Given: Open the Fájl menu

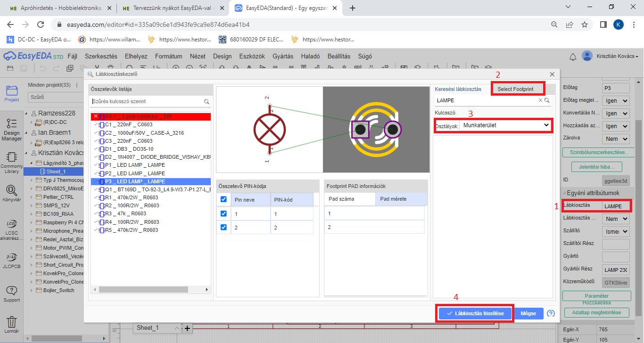Looking at the screenshot, I should point(73,56).
